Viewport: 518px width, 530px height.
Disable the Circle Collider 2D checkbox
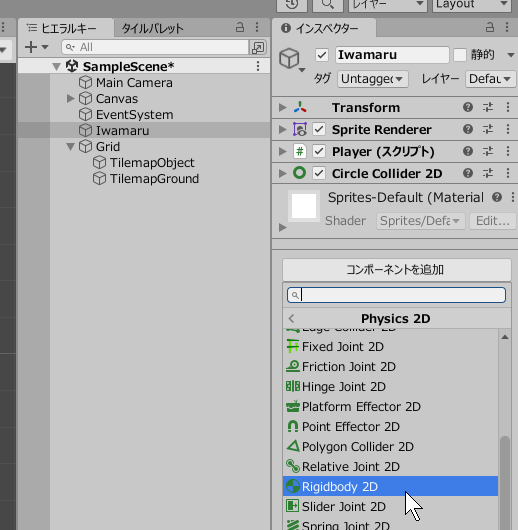(319, 173)
